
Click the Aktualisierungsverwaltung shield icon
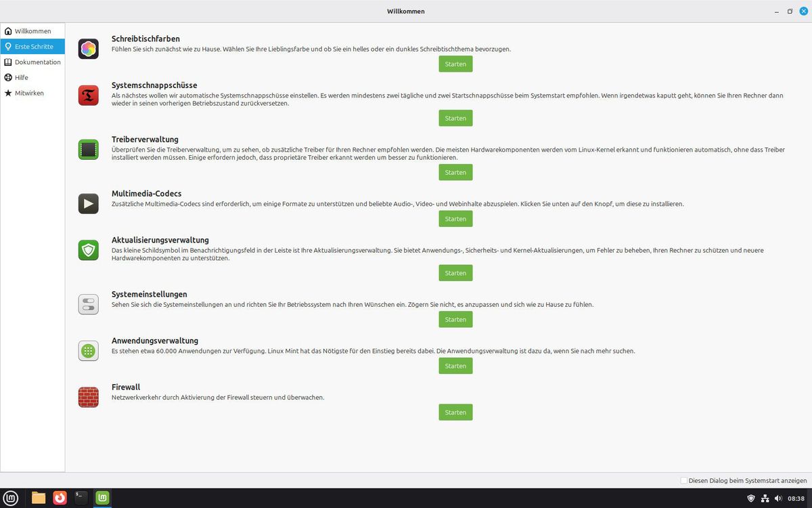pos(89,250)
